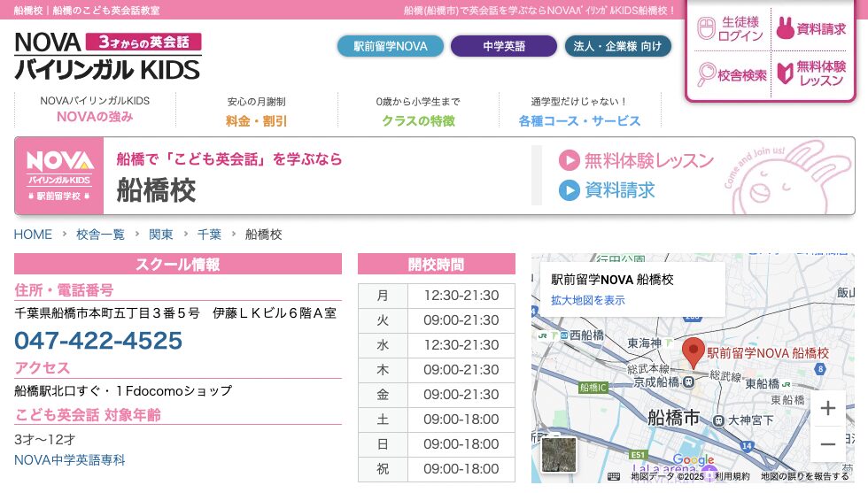Click the 船橋市 city label on map
The height and width of the screenshot is (493, 868).
coord(674,418)
